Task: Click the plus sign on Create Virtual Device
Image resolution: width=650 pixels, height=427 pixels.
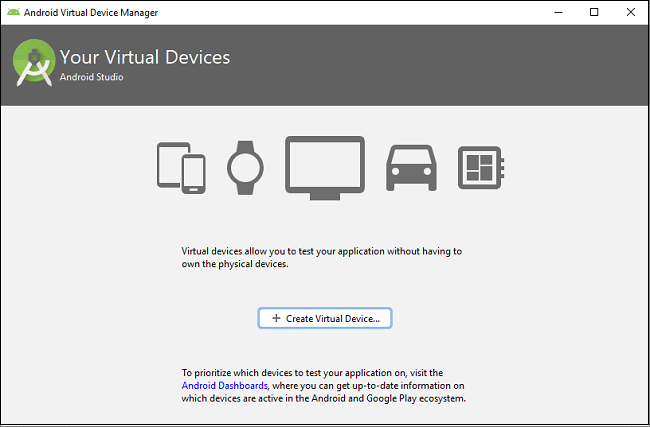Action: 276,318
